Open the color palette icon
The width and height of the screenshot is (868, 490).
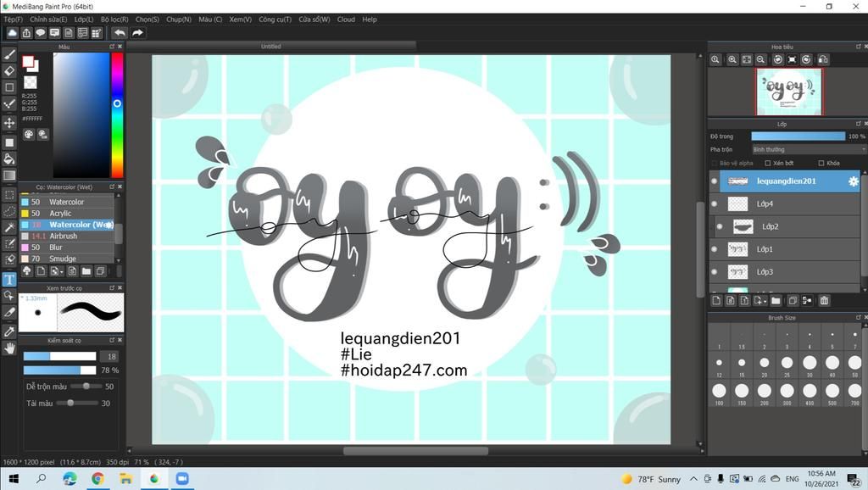point(28,134)
